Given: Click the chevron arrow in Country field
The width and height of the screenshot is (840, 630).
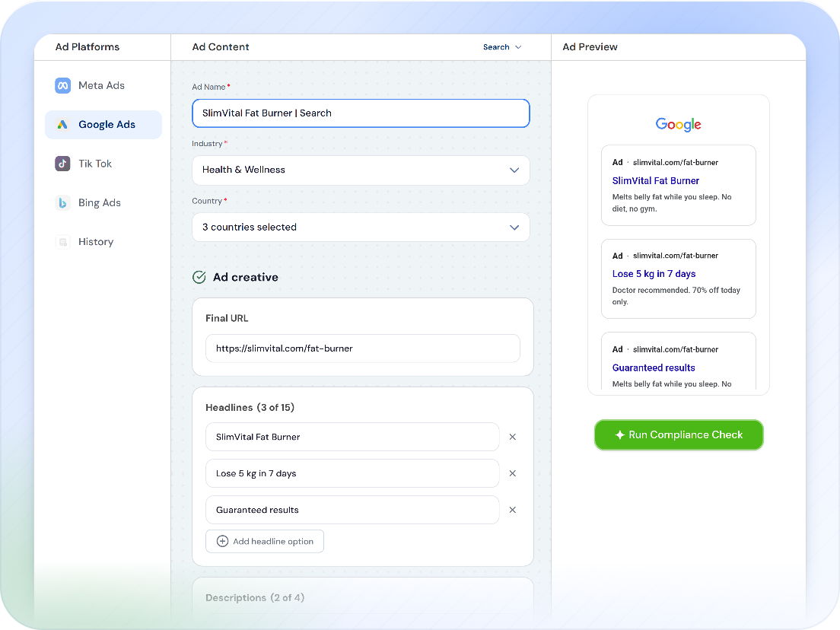Looking at the screenshot, I should click(514, 228).
